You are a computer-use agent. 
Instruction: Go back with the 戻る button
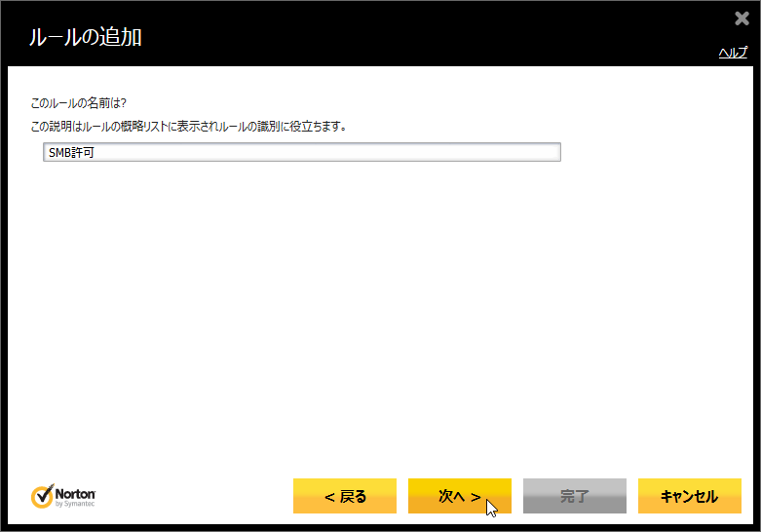point(345,496)
